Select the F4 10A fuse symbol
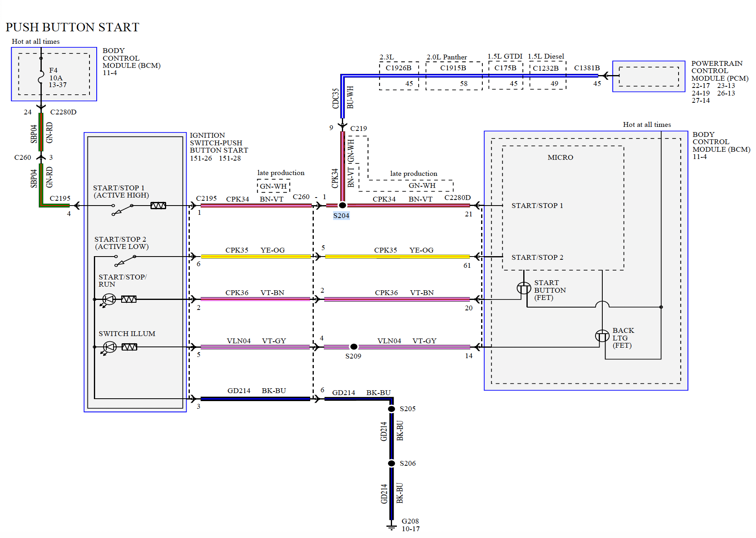Viewport: 756px width, 538px height. [41, 77]
